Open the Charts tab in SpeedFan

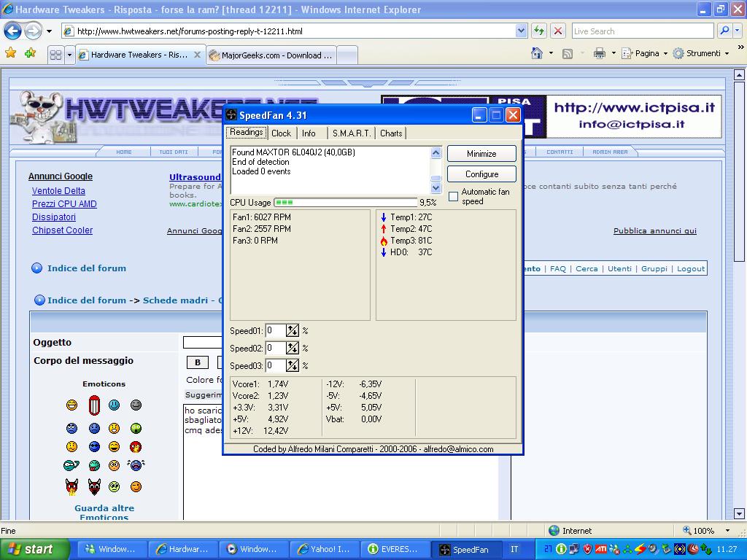391,133
